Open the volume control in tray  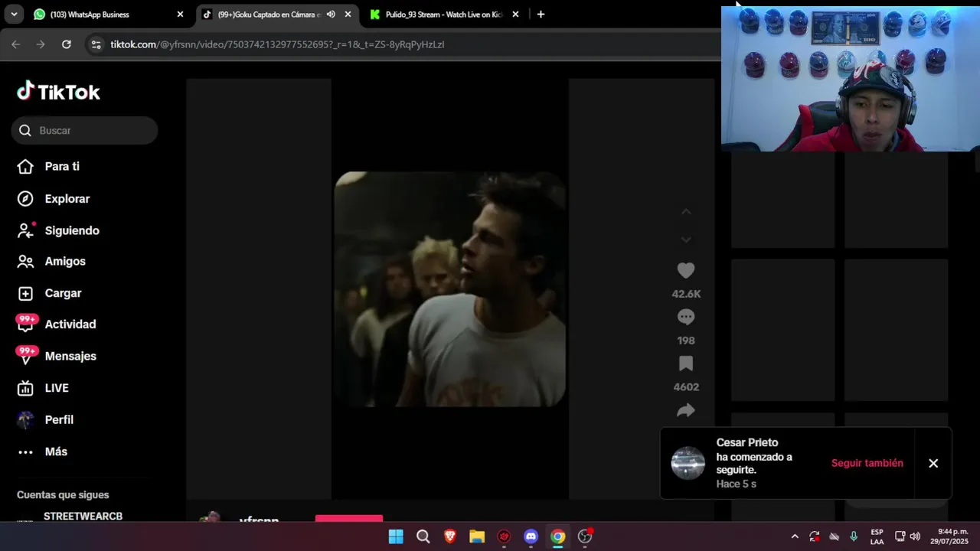pyautogui.click(x=915, y=536)
